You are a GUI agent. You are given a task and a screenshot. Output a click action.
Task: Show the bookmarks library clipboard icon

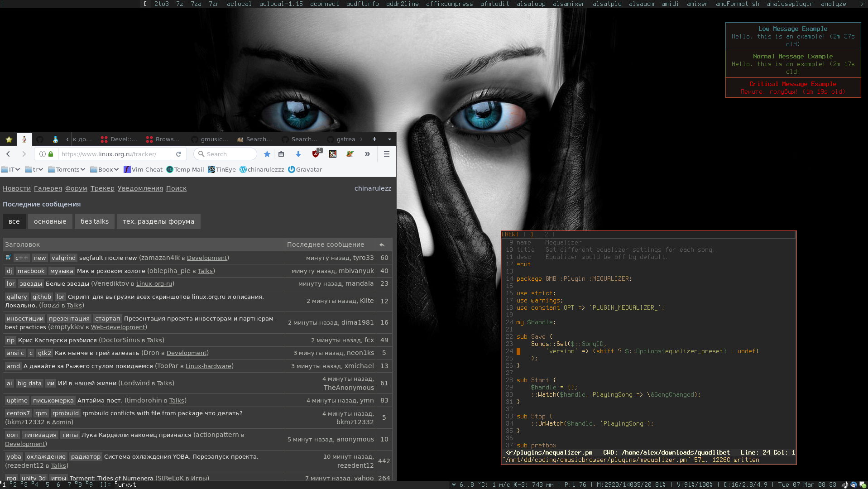(281, 154)
